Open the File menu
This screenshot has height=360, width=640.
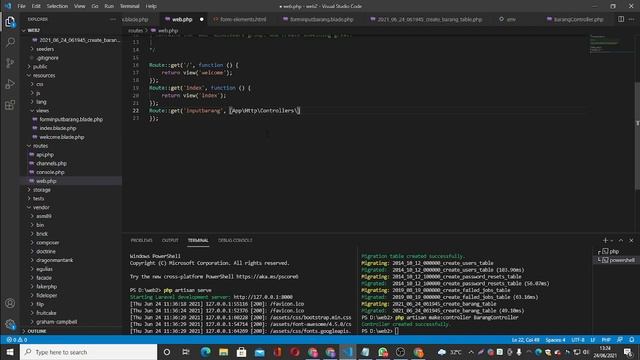click(x=22, y=6)
